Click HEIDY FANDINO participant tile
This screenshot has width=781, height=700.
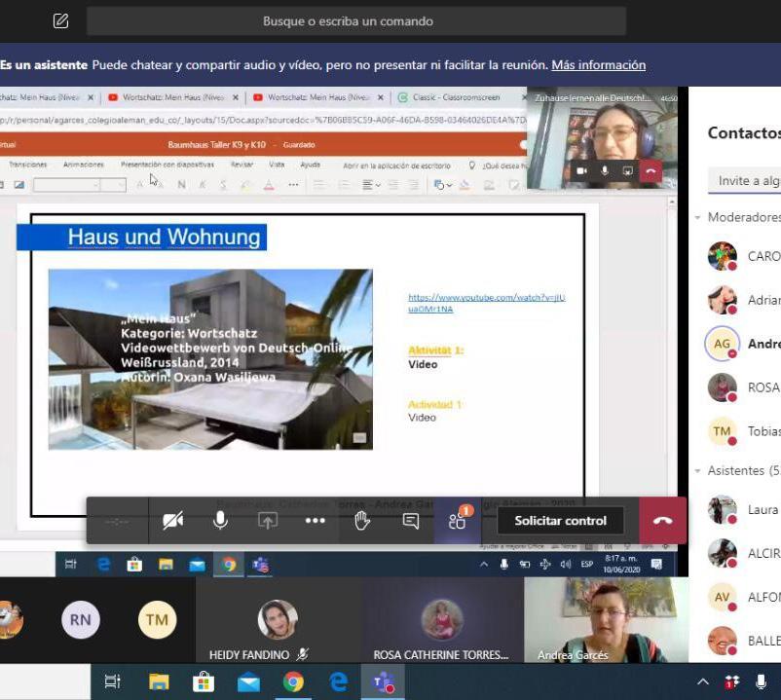pos(279,620)
